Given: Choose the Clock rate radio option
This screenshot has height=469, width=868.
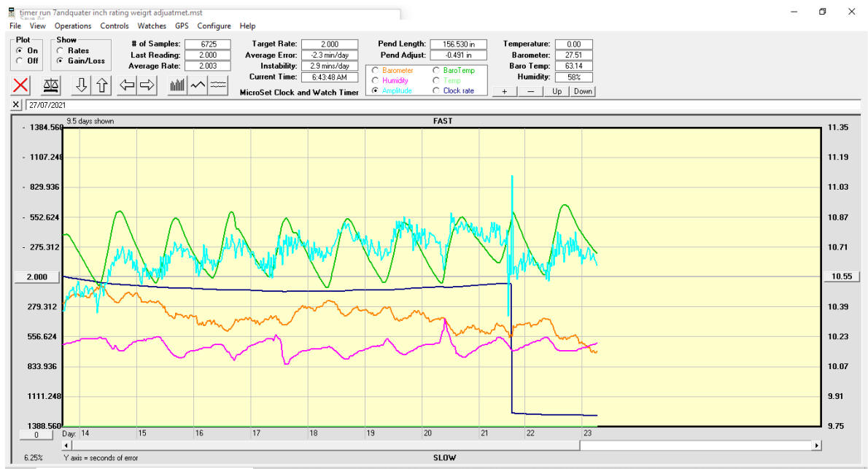Looking at the screenshot, I should point(436,90).
